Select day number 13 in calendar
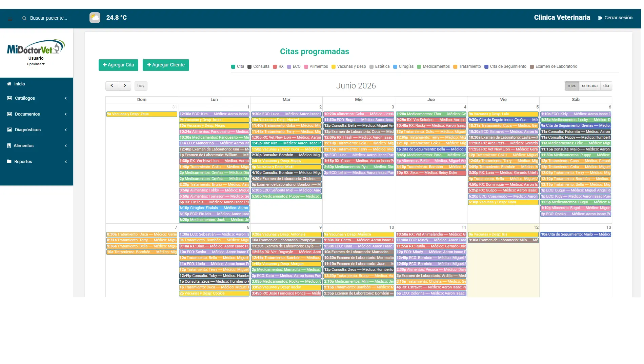The width and height of the screenshot is (644, 364). [x=608, y=227]
